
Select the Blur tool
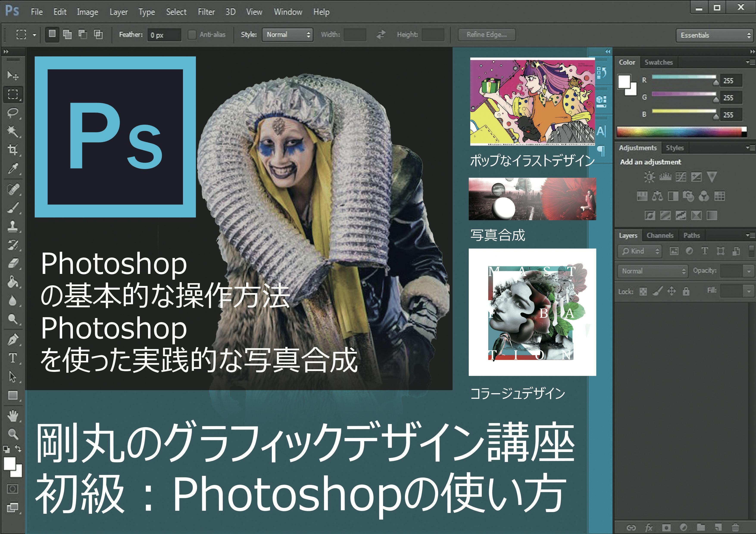(13, 300)
